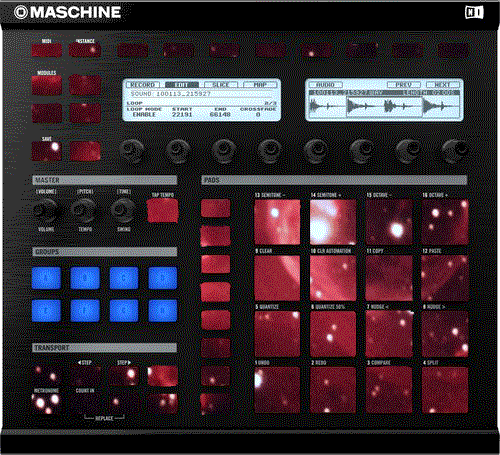Click the MASTER section header

pos(105,180)
